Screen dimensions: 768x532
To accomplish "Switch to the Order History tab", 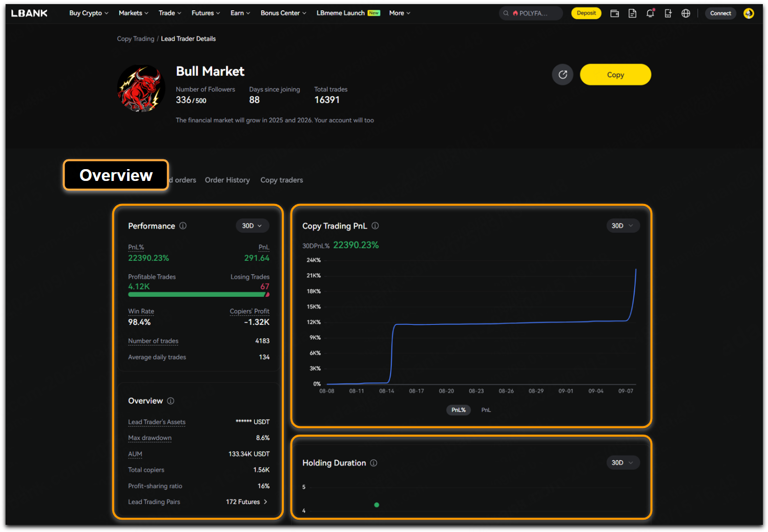I will point(227,180).
